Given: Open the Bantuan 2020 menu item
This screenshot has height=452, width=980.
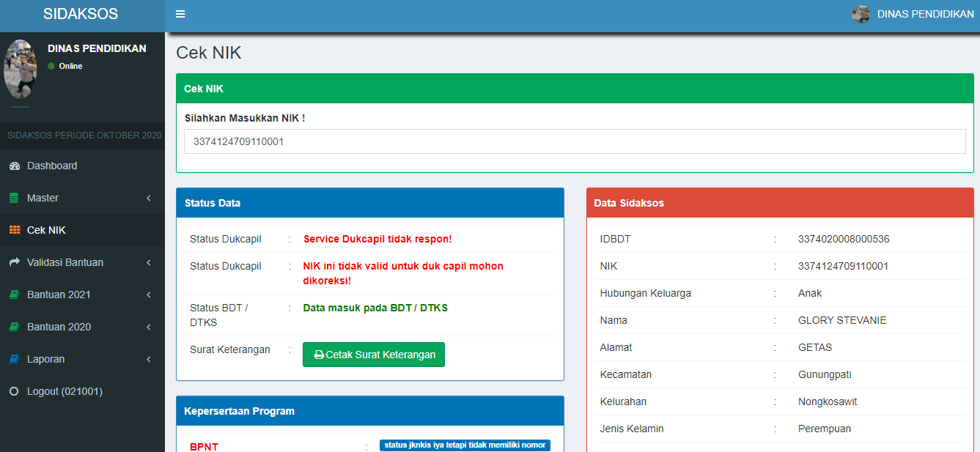Looking at the screenshot, I should [82, 327].
